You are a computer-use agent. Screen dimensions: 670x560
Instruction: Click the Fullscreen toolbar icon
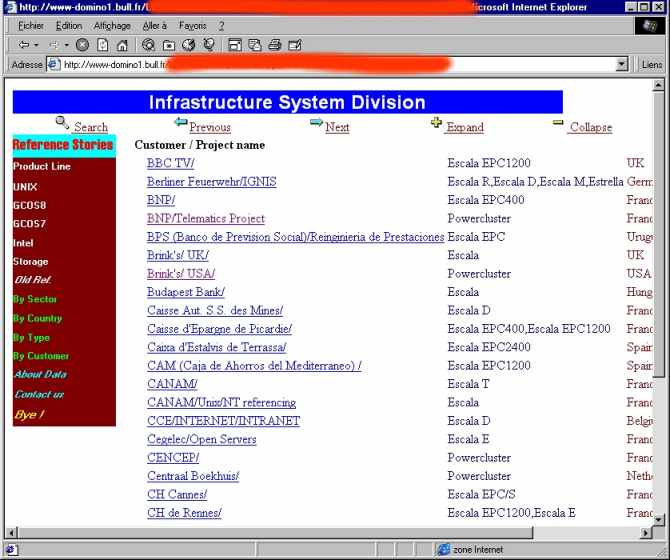[235, 44]
